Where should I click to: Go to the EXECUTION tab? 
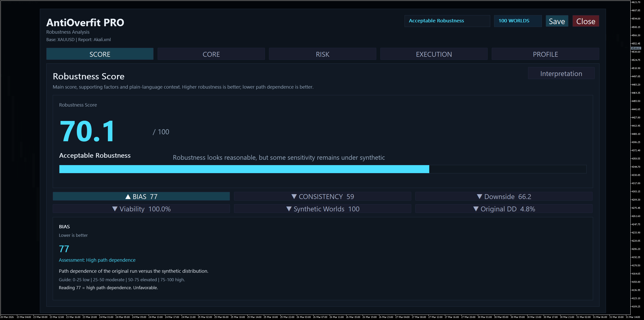434,54
